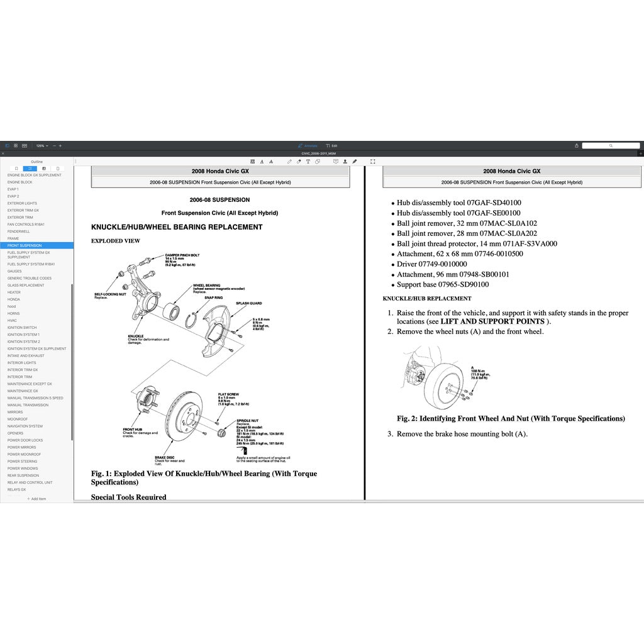Choose the text box tool
The image size is (644, 644).
[x=308, y=162]
